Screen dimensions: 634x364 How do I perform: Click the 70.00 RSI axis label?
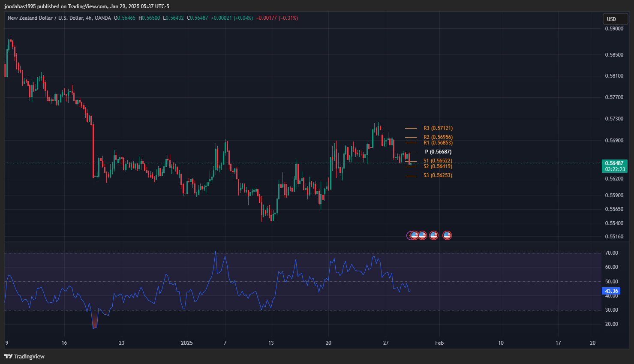(612, 253)
